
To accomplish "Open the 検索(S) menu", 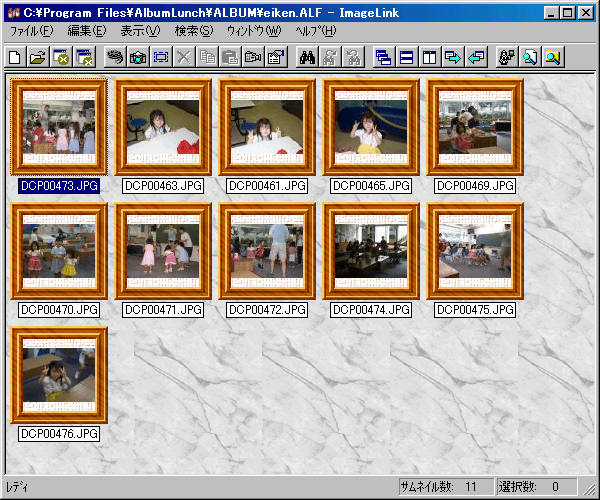I will coord(194,31).
